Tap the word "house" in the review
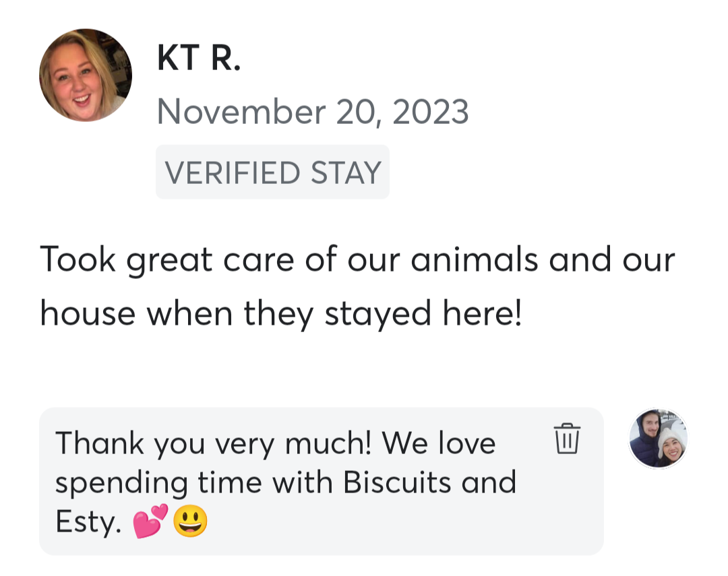This screenshot has height=576, width=728. (88, 313)
